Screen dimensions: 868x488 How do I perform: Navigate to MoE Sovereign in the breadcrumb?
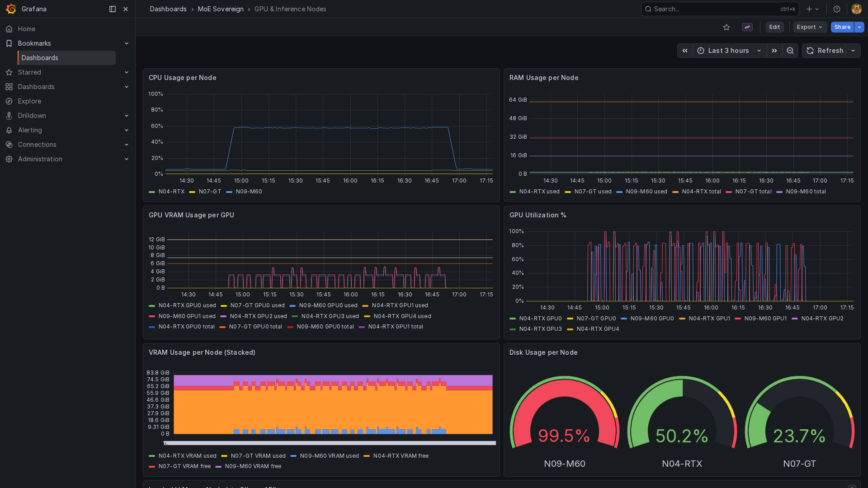click(220, 9)
